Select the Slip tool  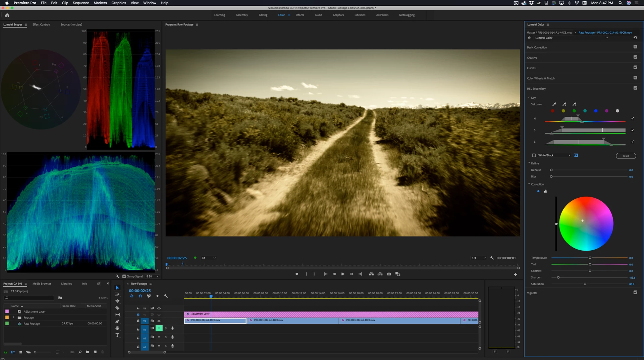tap(117, 315)
